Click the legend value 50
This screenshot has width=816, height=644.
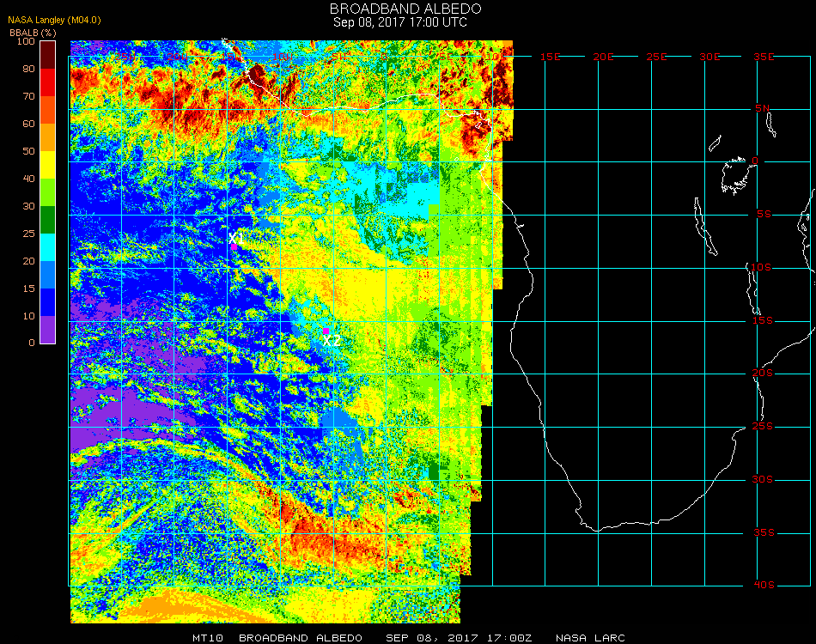pos(28,151)
